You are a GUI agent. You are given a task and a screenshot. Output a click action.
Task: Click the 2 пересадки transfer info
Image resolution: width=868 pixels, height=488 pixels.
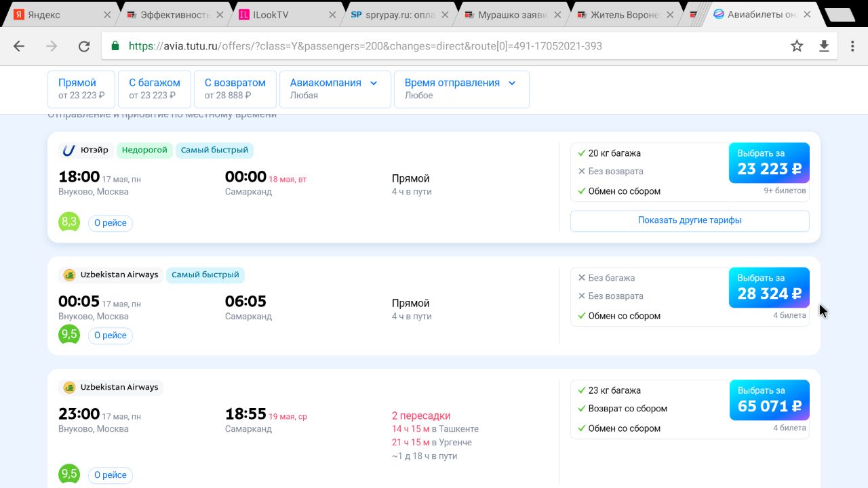[x=421, y=415]
